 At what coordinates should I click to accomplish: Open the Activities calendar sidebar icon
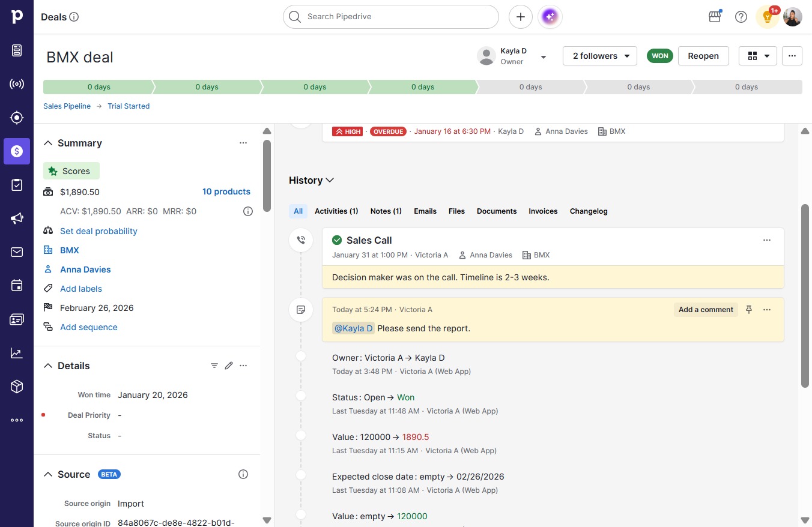[17, 286]
